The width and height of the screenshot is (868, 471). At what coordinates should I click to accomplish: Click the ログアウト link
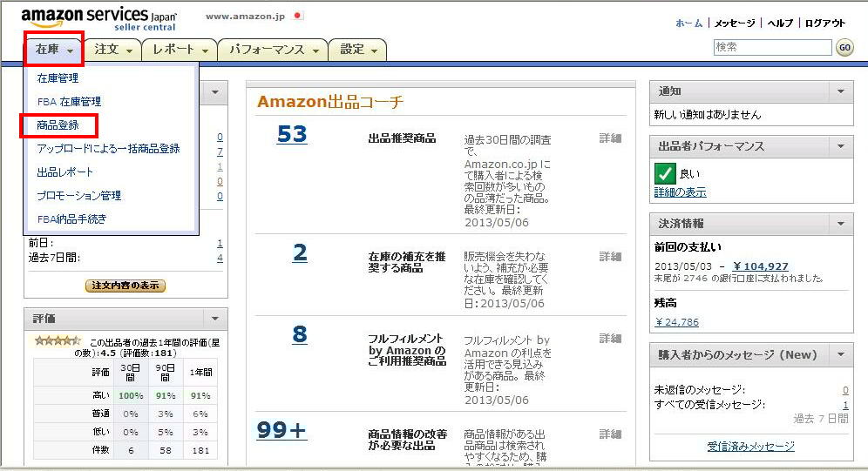[824, 24]
